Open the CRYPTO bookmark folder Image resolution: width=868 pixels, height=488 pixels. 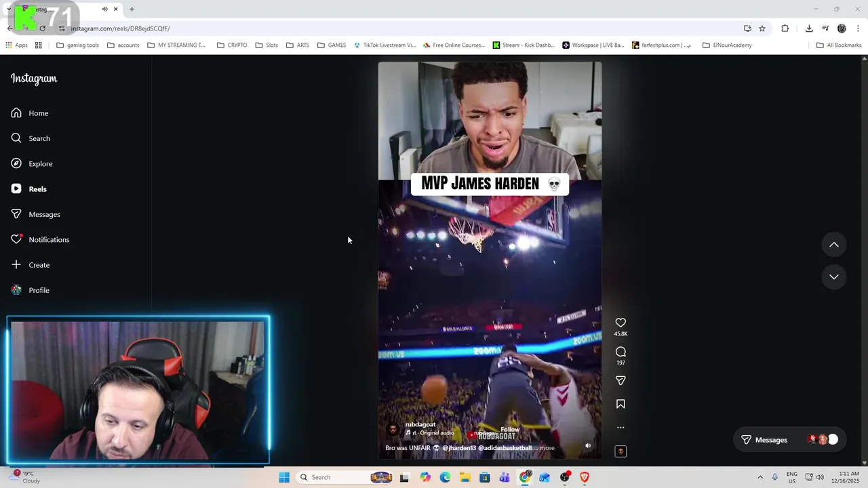tap(232, 45)
